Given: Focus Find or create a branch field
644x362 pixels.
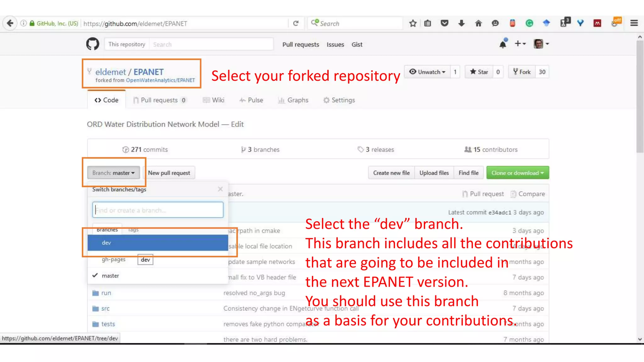Looking at the screenshot, I should pyautogui.click(x=158, y=210).
